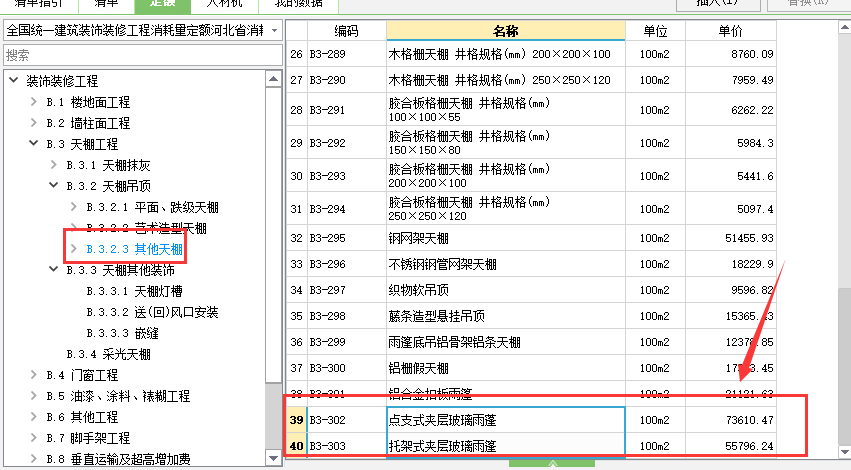Viewport: 851px width, 470px height.
Task: Click price 51455.93 for 钢网架天棚
Action: pyautogui.click(x=731, y=238)
